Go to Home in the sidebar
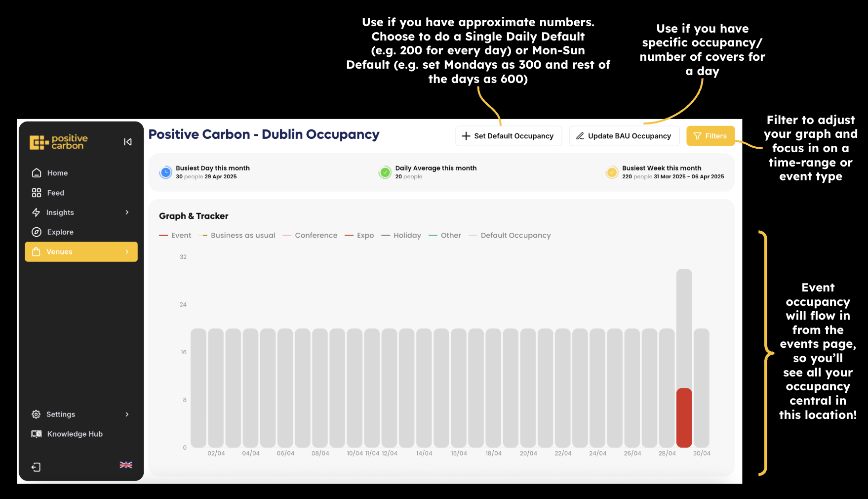This screenshot has width=868, height=499. coord(57,173)
